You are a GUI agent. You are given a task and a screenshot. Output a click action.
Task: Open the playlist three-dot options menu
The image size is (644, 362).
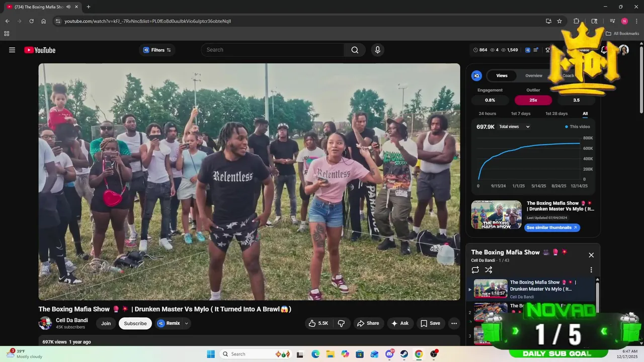click(591, 270)
